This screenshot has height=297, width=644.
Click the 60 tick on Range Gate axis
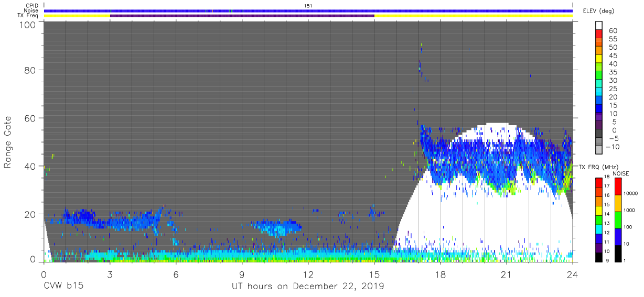(x=30, y=118)
